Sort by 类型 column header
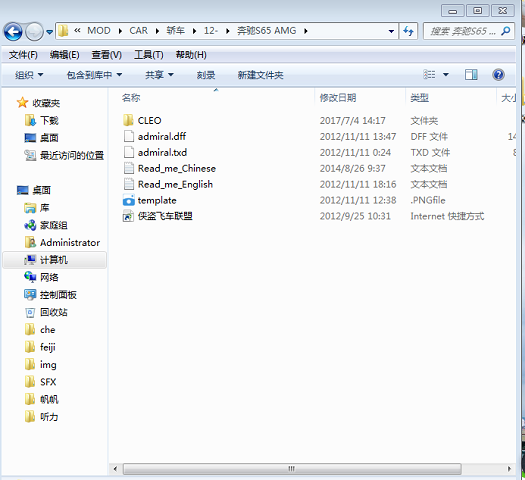 [420, 98]
